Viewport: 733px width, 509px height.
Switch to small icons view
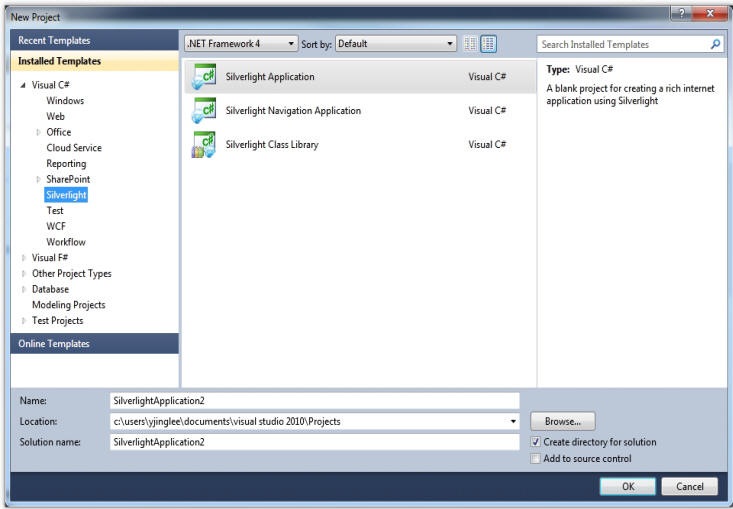click(x=470, y=44)
